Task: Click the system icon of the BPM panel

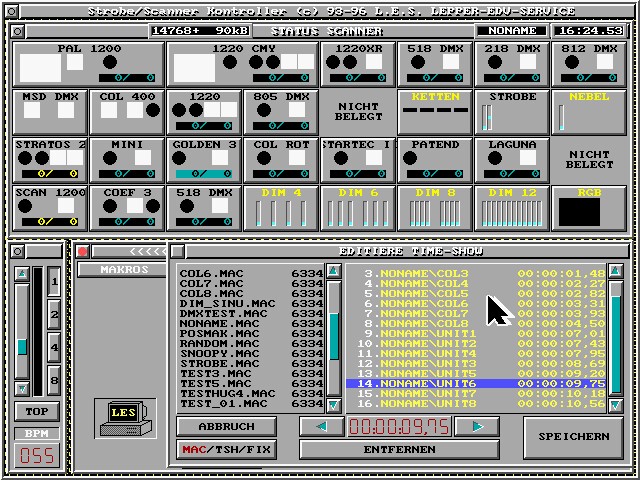Action: [17, 251]
